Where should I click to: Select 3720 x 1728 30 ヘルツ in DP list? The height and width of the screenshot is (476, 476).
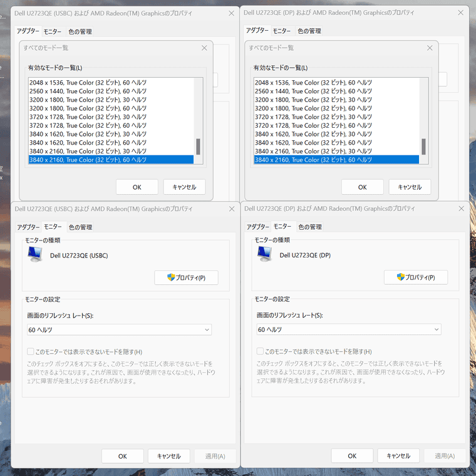[x=337, y=117]
